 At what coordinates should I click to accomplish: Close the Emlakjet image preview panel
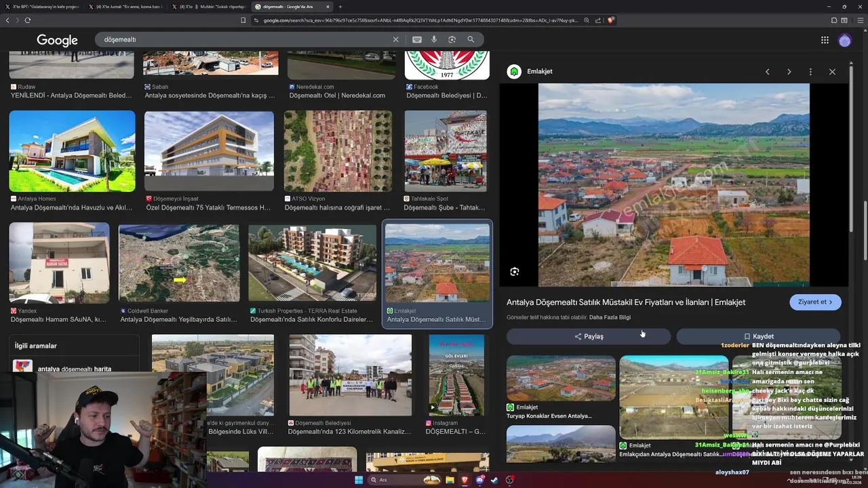pyautogui.click(x=832, y=72)
